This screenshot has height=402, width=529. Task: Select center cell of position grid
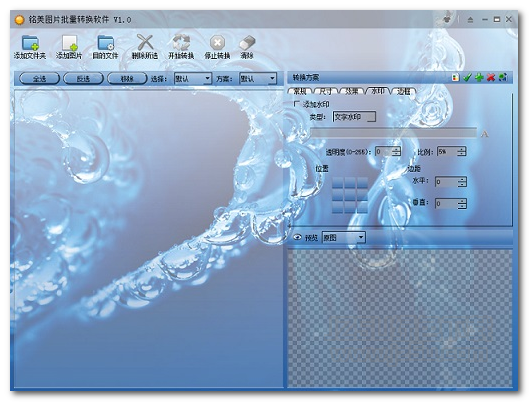350,195
